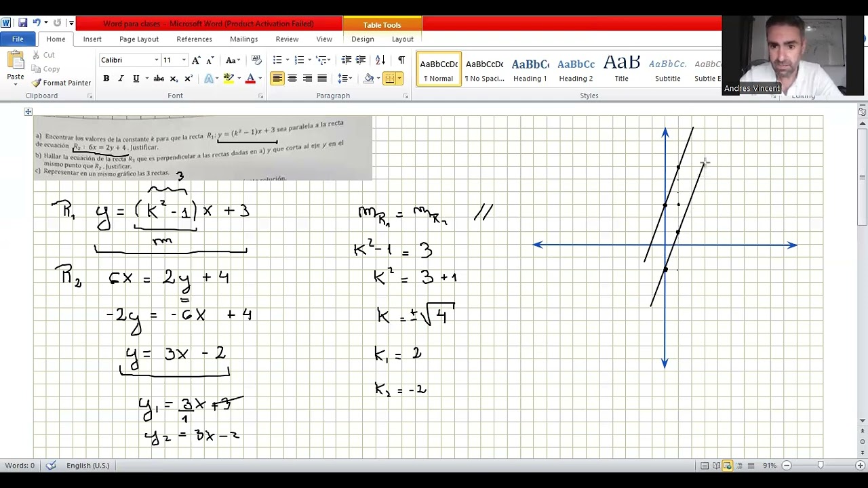Toggle Italic formatting
The height and width of the screenshot is (488, 868).
(x=121, y=79)
